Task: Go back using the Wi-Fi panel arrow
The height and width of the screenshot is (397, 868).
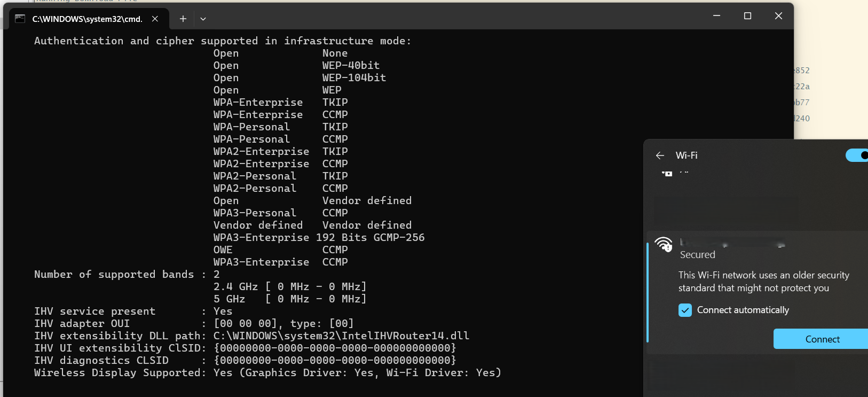Action: point(660,155)
